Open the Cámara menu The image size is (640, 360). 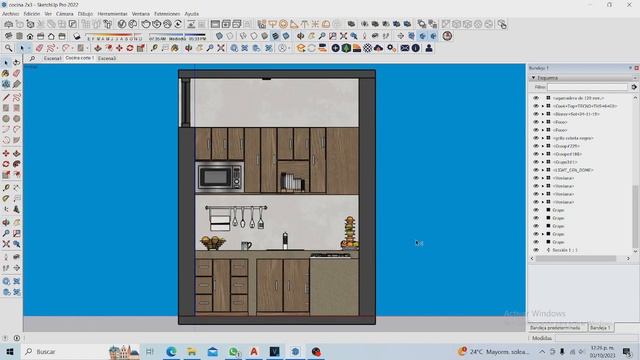click(64, 13)
